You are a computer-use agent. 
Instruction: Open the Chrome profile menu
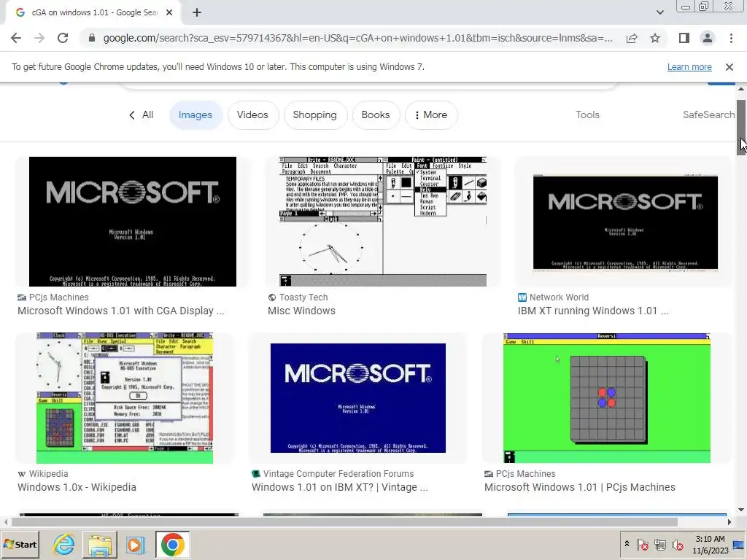708,38
